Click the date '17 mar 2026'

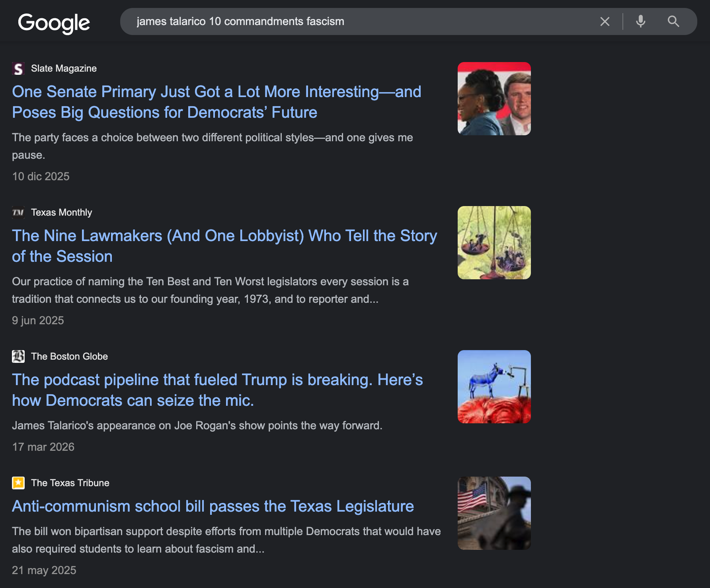tap(43, 447)
